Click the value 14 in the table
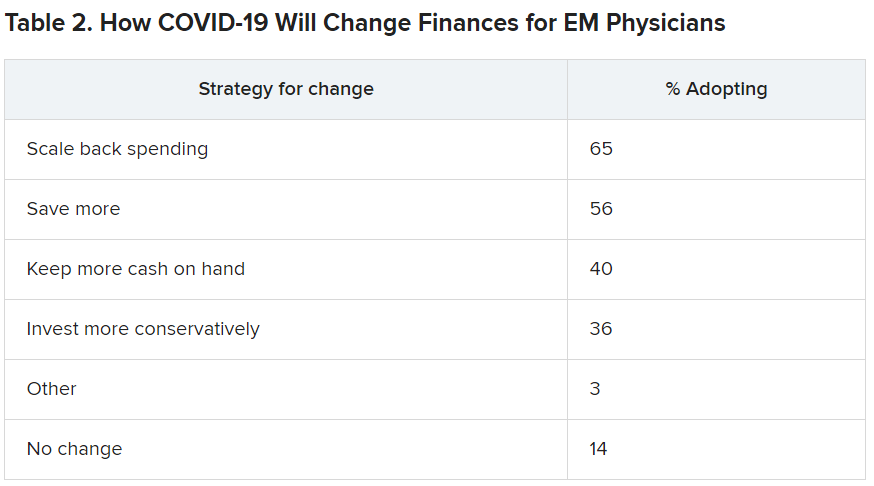The image size is (874, 486). (x=599, y=449)
